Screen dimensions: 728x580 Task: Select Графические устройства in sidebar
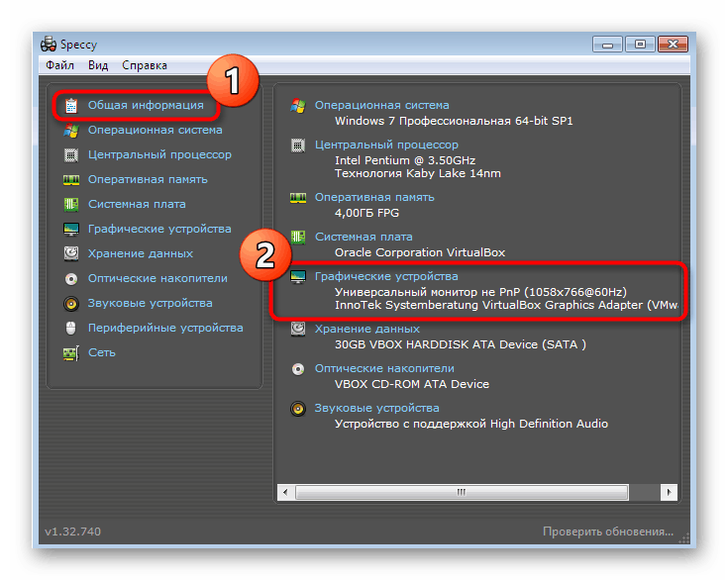click(159, 229)
